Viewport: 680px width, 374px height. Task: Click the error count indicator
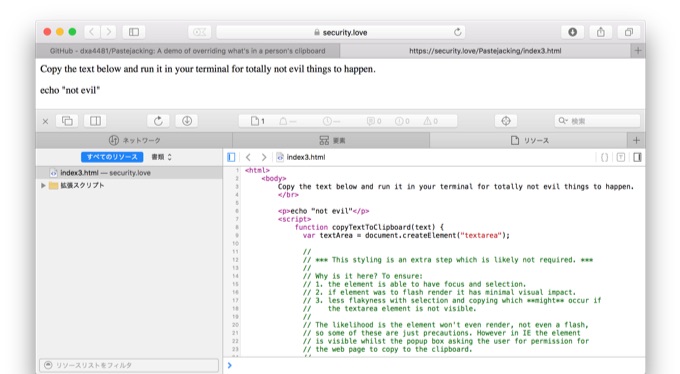click(402, 121)
